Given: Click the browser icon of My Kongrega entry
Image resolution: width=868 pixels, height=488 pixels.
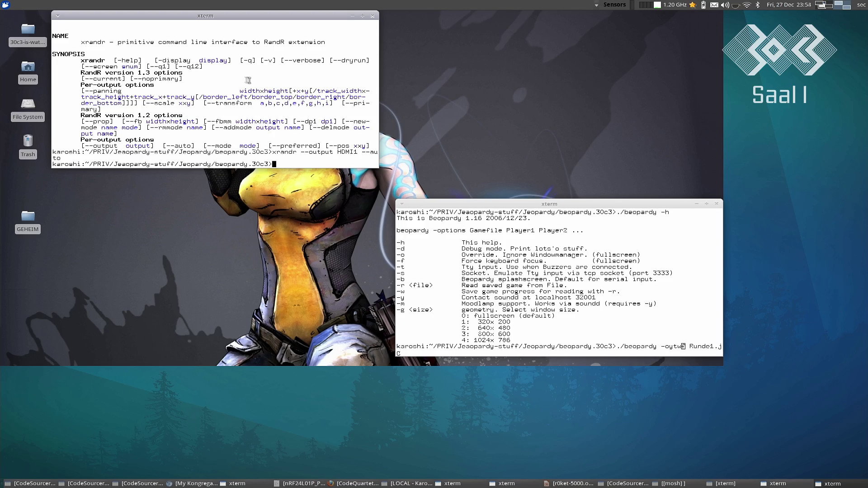Looking at the screenshot, I should click(x=169, y=483).
